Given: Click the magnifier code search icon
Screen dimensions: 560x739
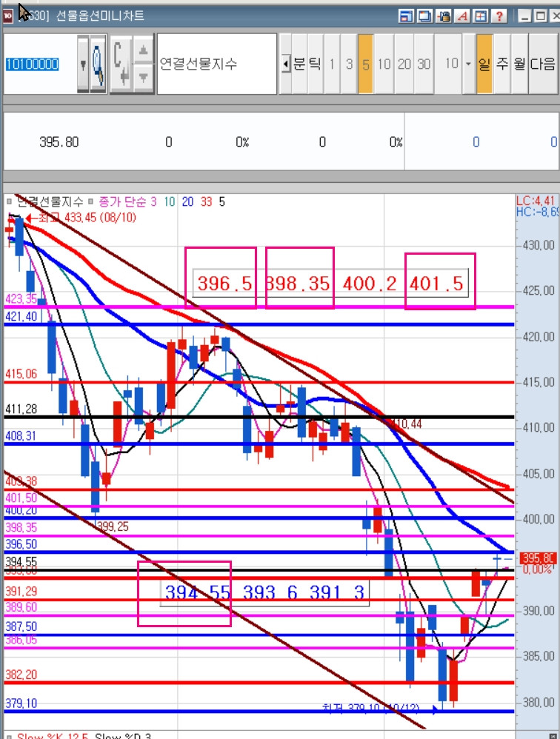Looking at the screenshot, I should pyautogui.click(x=98, y=64).
